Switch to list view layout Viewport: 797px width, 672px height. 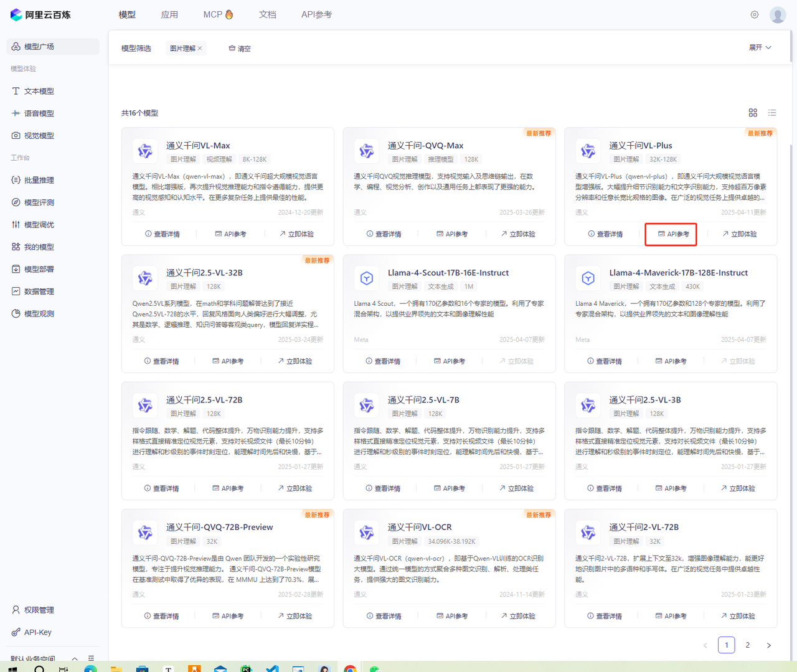pos(772,113)
